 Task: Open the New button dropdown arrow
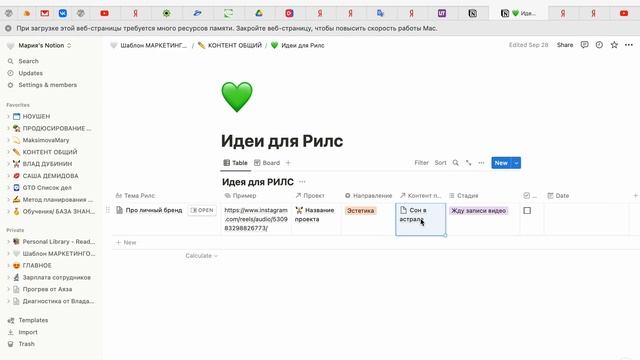click(516, 163)
